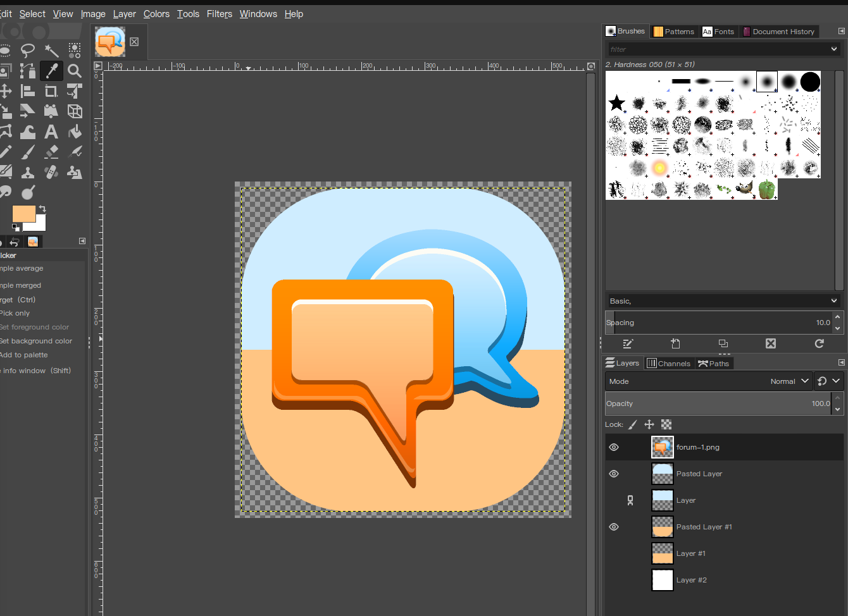Select the Color Picker tool
848x616 pixels.
(52, 71)
